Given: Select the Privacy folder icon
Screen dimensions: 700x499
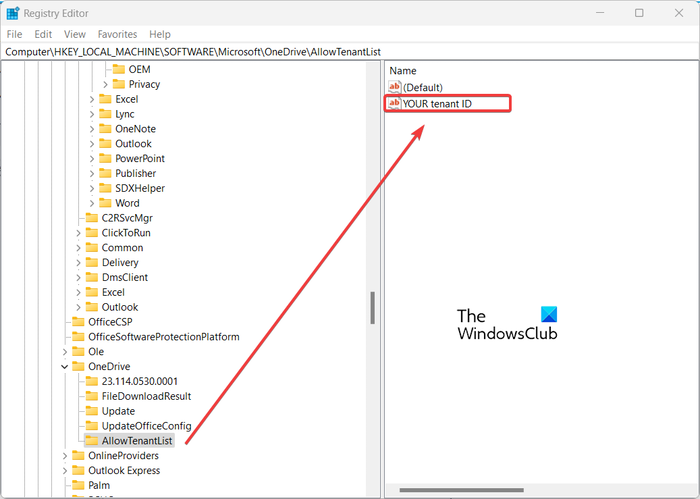Looking at the screenshot, I should click(x=119, y=84).
